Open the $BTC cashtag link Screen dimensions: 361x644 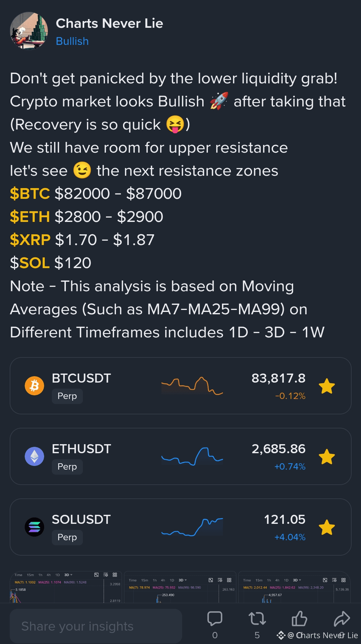click(x=30, y=193)
